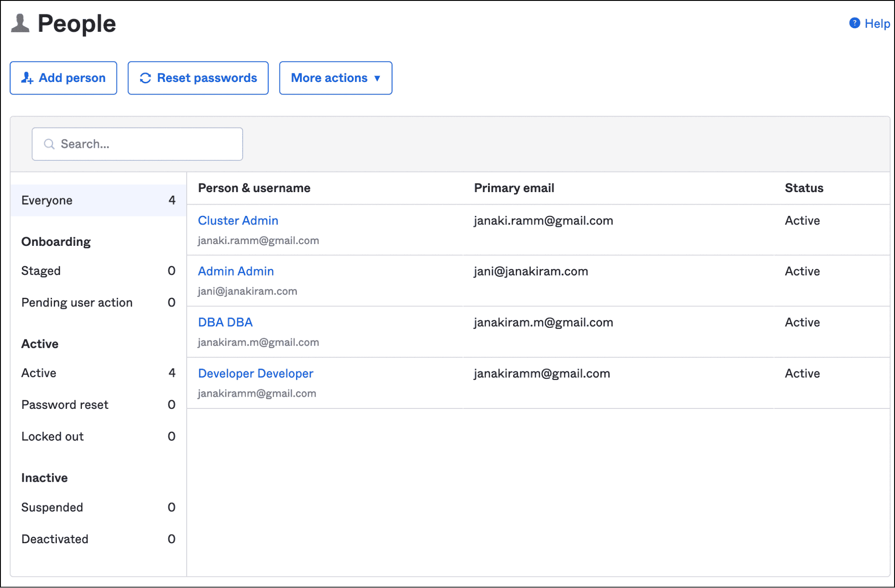Click the People header person icon

point(20,23)
